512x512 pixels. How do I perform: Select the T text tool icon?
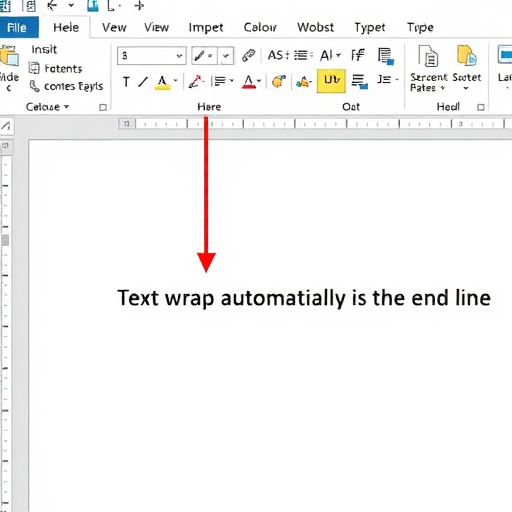pyautogui.click(x=126, y=82)
